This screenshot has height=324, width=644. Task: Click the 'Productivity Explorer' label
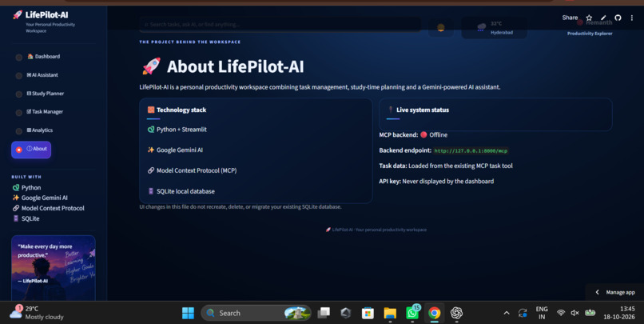(590, 34)
